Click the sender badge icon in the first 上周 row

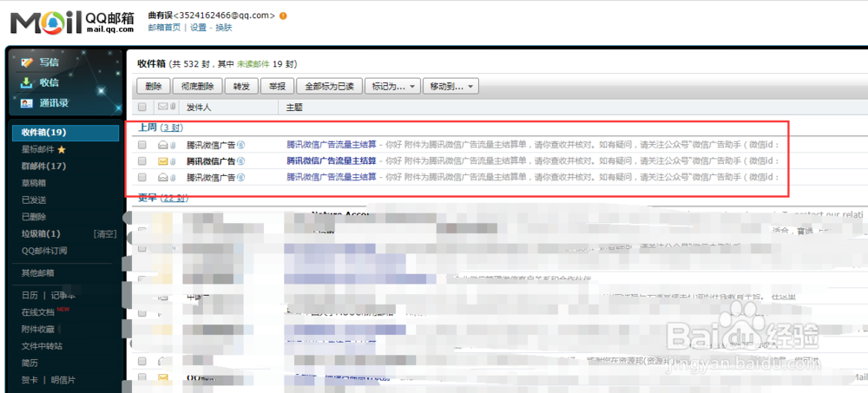click(240, 145)
